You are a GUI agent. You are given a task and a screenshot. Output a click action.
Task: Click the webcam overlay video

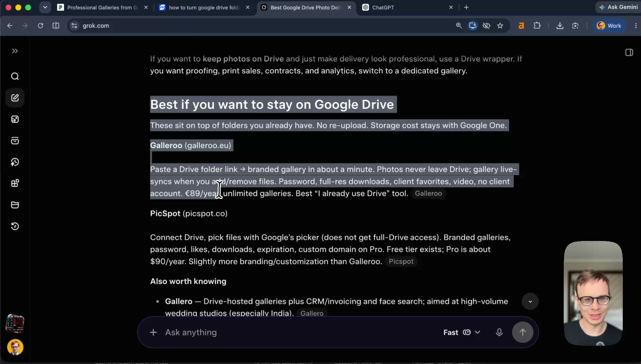593,293
